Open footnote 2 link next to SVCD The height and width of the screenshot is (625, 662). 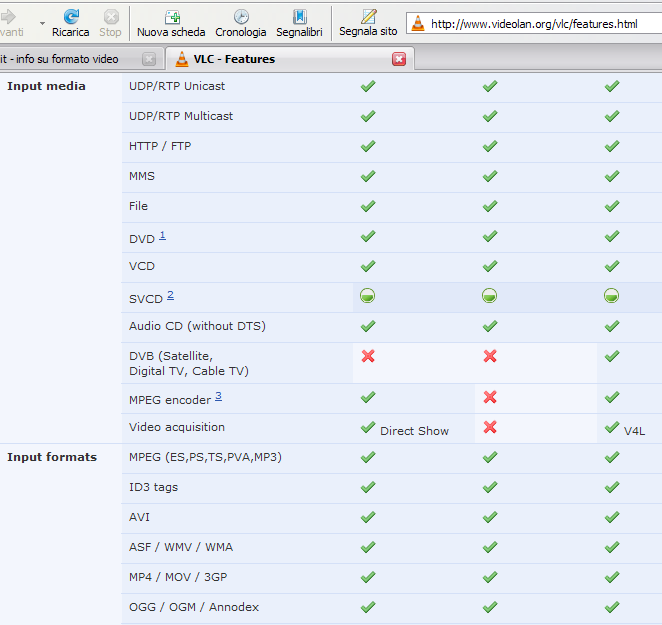[x=170, y=295]
